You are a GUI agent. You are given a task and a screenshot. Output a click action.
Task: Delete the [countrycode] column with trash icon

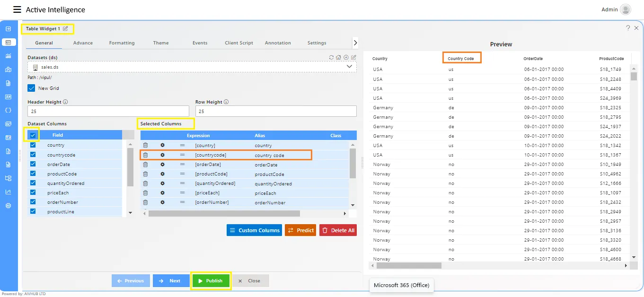[145, 155]
